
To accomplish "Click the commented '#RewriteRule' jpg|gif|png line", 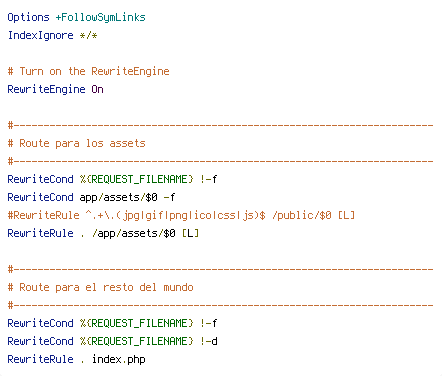I will pos(181,215).
